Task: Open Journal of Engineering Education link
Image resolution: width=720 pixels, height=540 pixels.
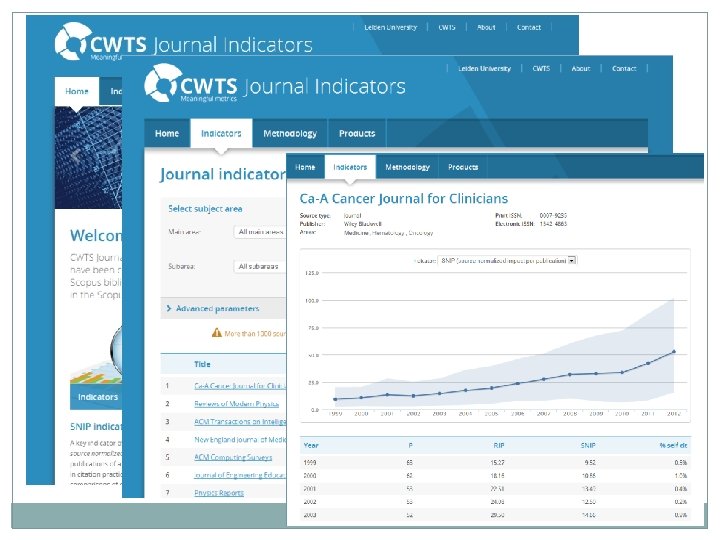Action: tap(239, 475)
